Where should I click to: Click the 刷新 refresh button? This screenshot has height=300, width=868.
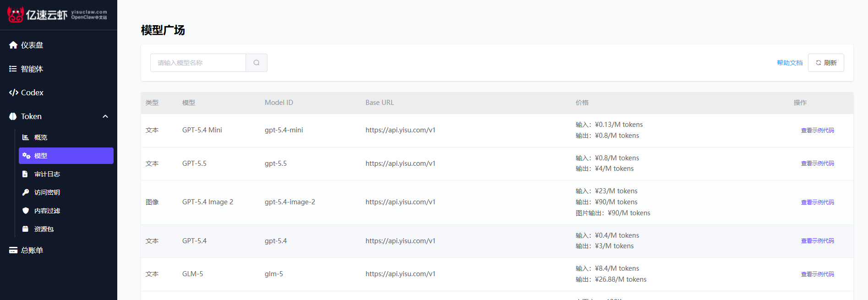pos(826,63)
